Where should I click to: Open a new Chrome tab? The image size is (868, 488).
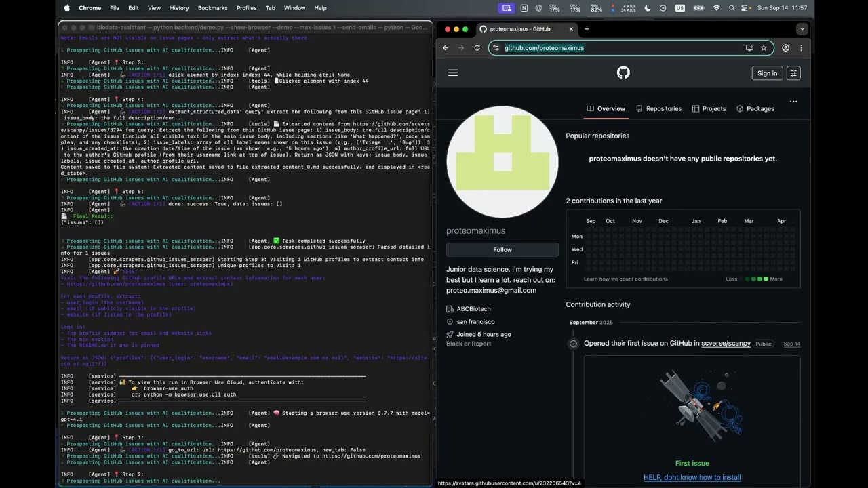pos(587,29)
